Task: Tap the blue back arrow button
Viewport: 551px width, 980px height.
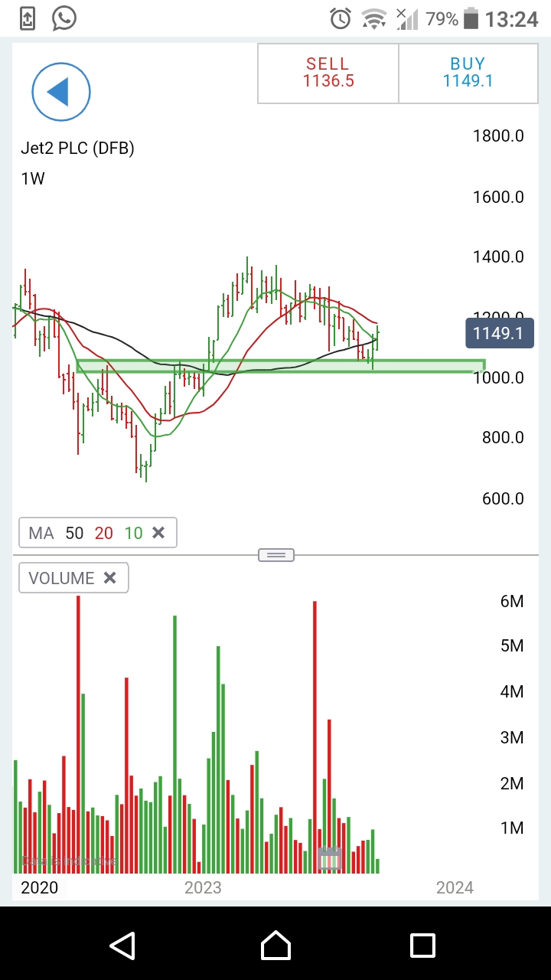Action: pyautogui.click(x=61, y=92)
